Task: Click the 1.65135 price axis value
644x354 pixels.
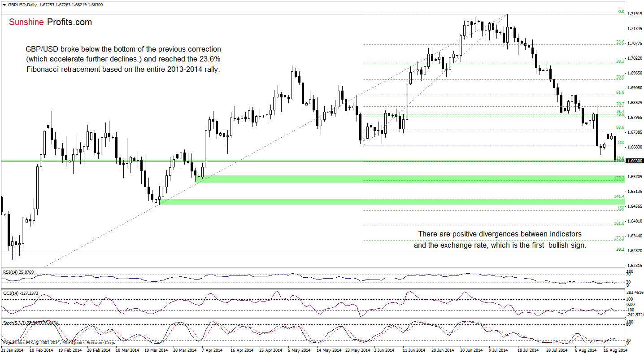Action: click(x=635, y=192)
